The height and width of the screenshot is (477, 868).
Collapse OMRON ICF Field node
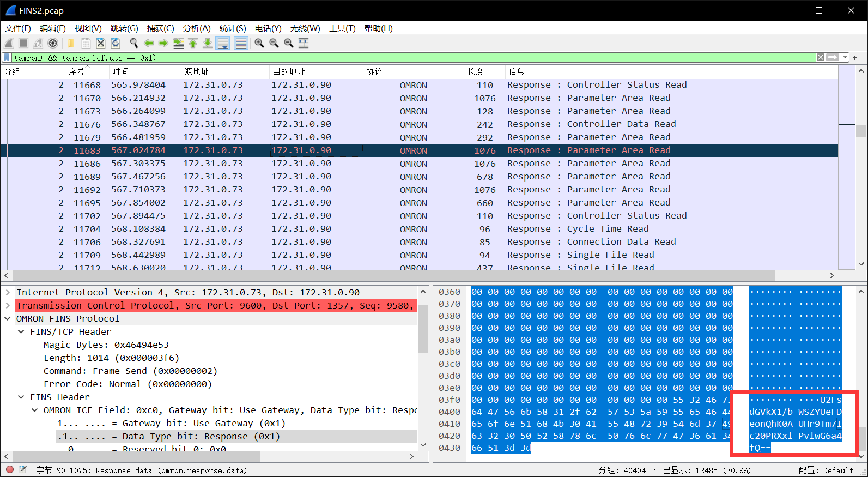[35, 410]
